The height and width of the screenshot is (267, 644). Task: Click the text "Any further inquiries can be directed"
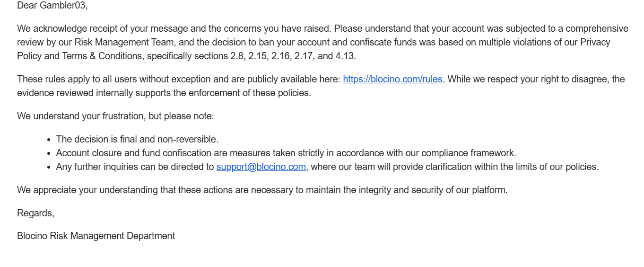[135, 167]
